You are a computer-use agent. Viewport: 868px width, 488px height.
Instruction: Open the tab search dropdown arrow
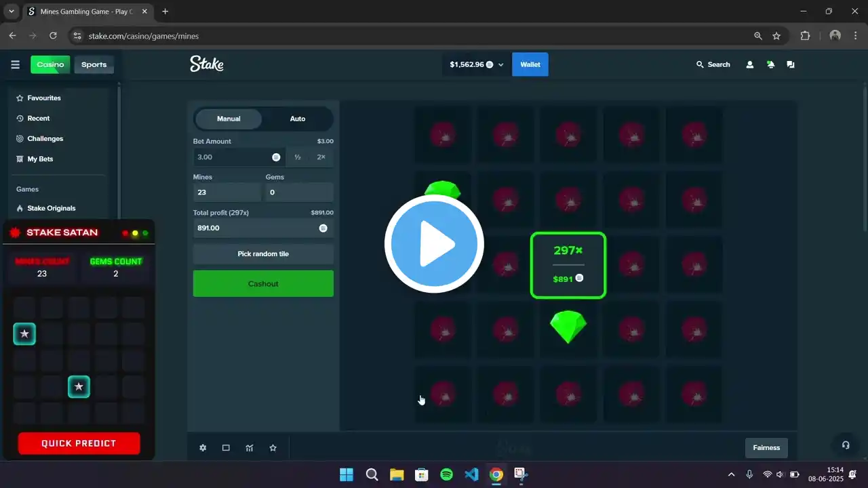click(12, 12)
